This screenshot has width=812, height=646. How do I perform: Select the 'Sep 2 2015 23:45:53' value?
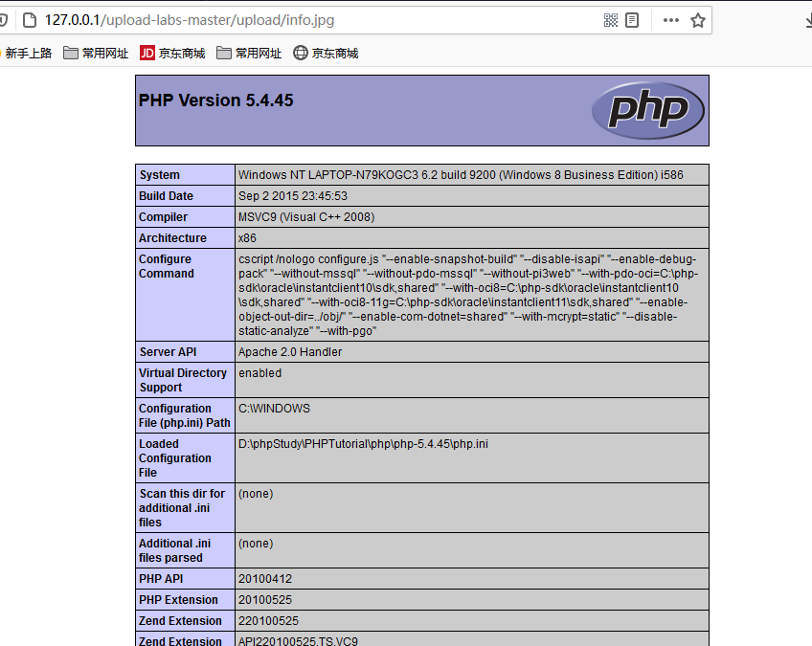(293, 196)
